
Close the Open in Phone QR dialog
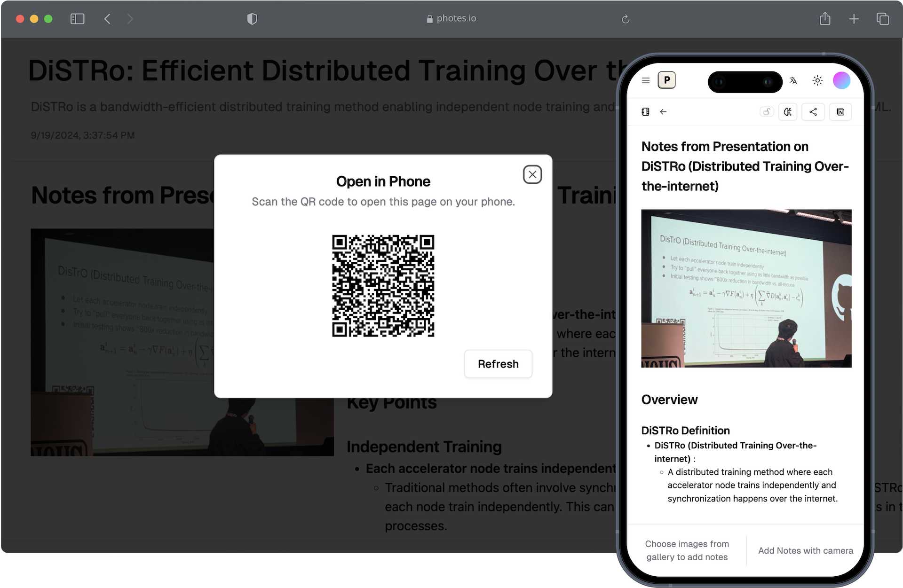532,174
